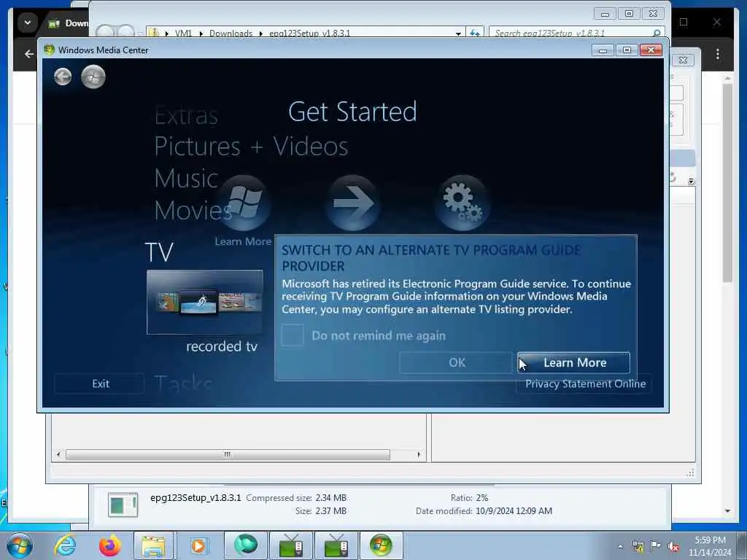Select the browser Downloads tab
Screen dimensions: 747x560
(68, 23)
